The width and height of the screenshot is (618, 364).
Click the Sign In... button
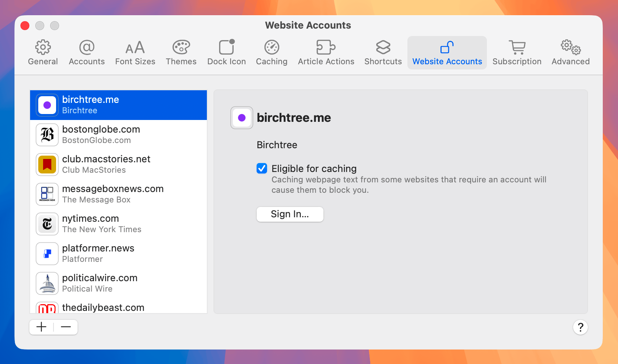tap(290, 214)
